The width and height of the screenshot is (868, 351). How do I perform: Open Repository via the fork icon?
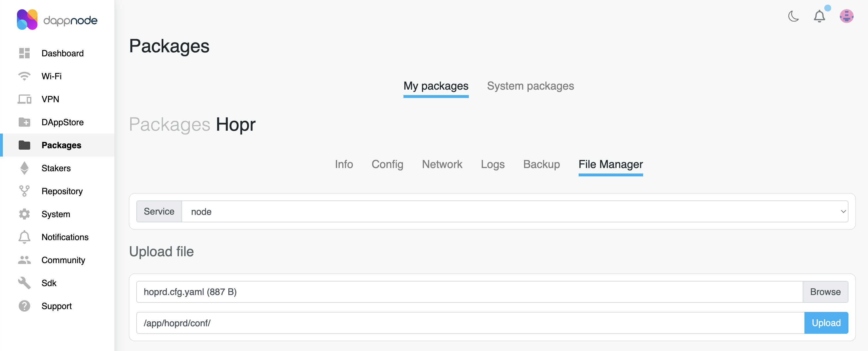pyautogui.click(x=24, y=191)
